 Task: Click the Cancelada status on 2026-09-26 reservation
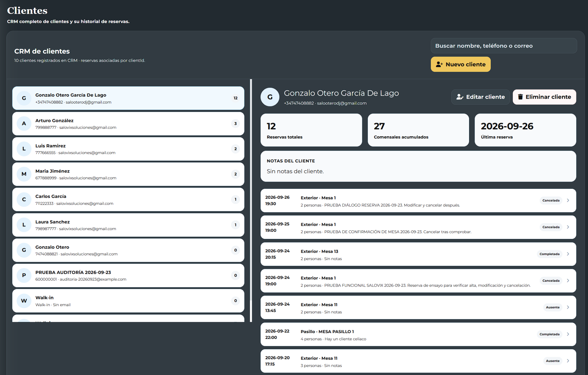(551, 201)
